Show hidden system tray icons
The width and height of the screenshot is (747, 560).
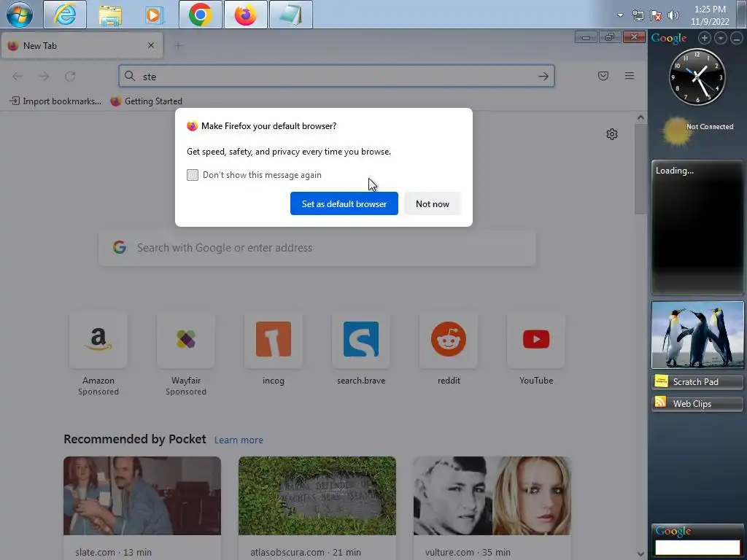pyautogui.click(x=620, y=15)
